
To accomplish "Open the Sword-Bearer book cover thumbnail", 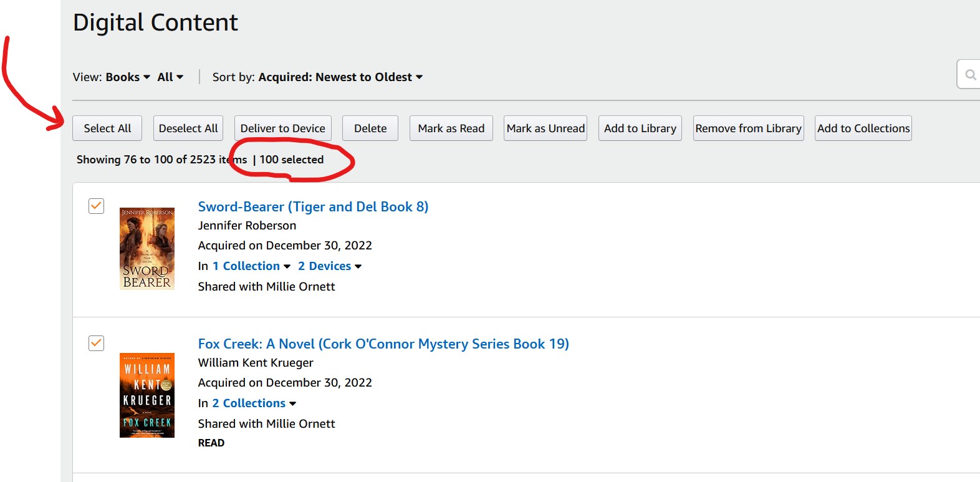I will (x=147, y=249).
